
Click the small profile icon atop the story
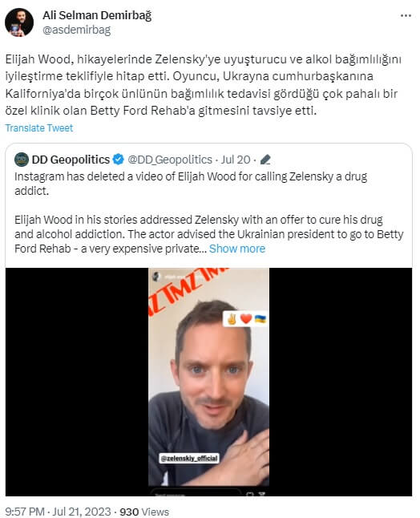156,277
